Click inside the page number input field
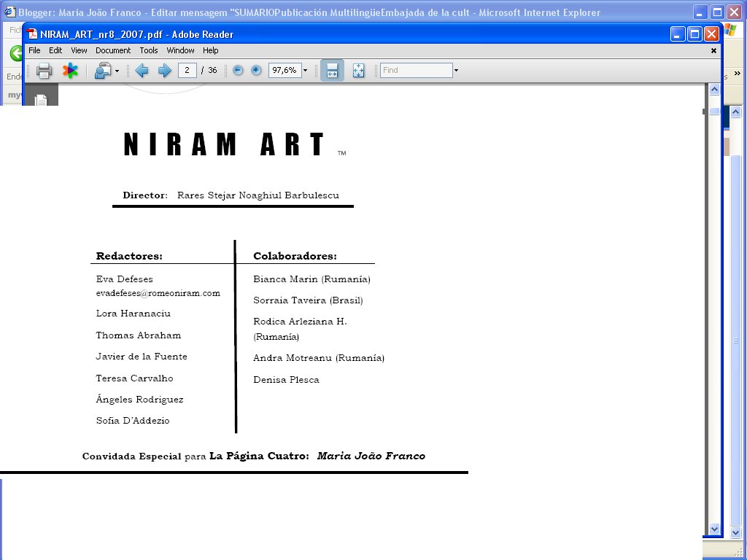Screen dimensions: 747x560 [x=187, y=70]
